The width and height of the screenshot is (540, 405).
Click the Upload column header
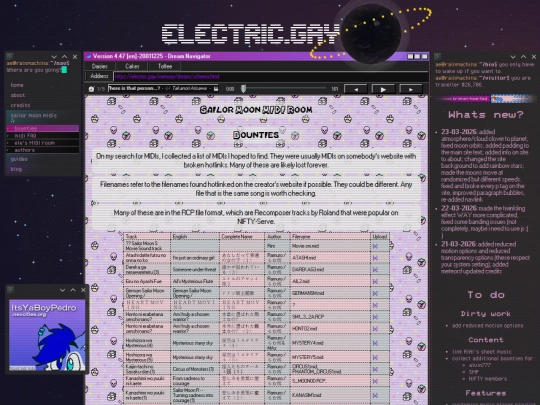click(x=380, y=237)
